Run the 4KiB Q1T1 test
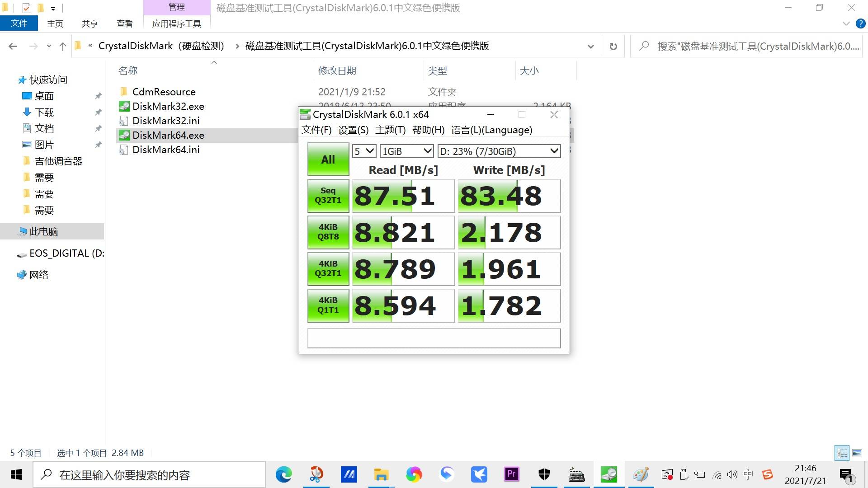The width and height of the screenshot is (868, 488). pyautogui.click(x=328, y=305)
